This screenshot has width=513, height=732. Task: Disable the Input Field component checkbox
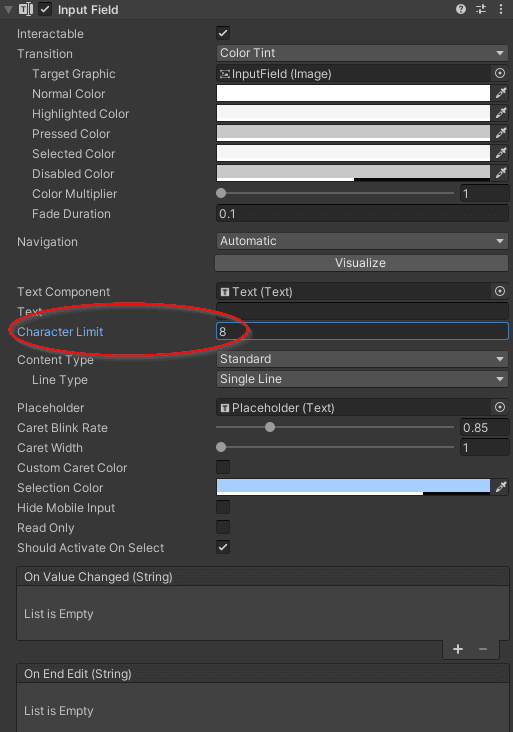(45, 9)
